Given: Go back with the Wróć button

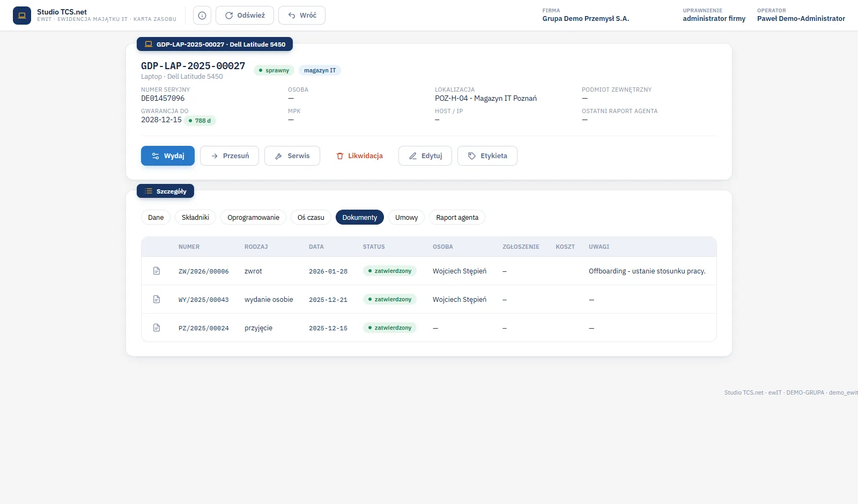Looking at the screenshot, I should tap(302, 16).
